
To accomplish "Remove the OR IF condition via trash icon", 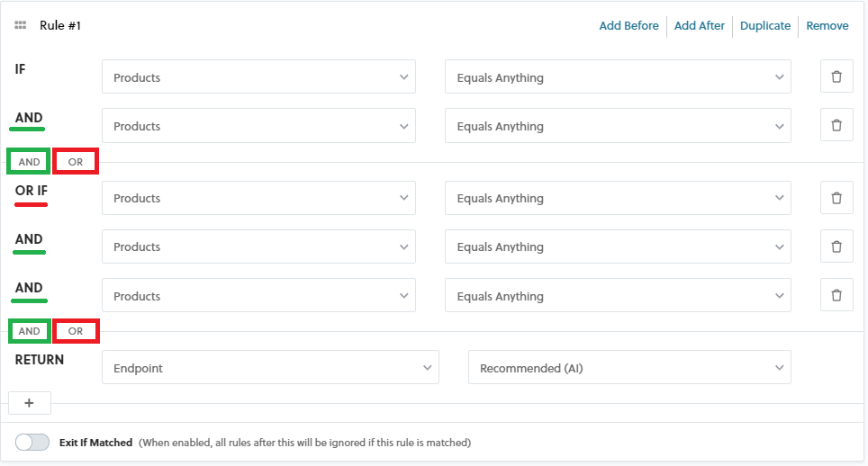I will [836, 198].
